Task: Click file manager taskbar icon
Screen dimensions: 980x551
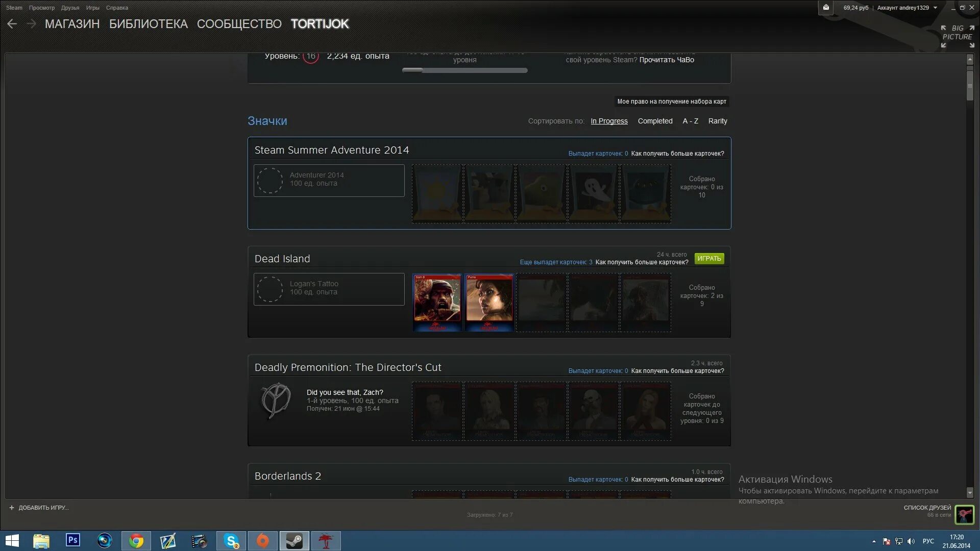Action: pos(41,540)
